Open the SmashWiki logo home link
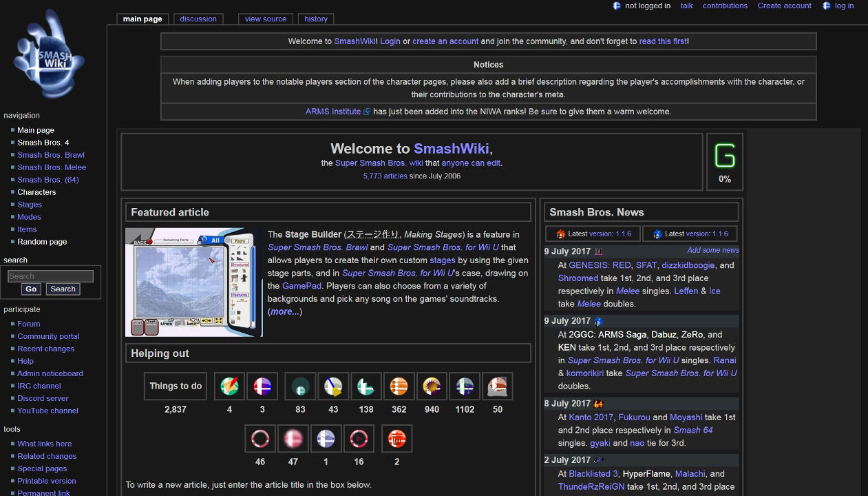 [x=48, y=54]
